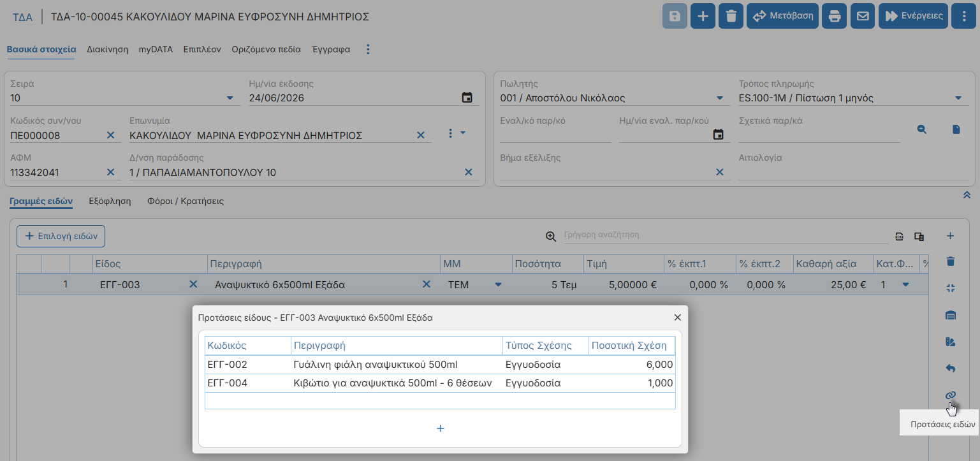Click the collapse arrows side icon
This screenshot has height=461, width=980.
(950, 288)
